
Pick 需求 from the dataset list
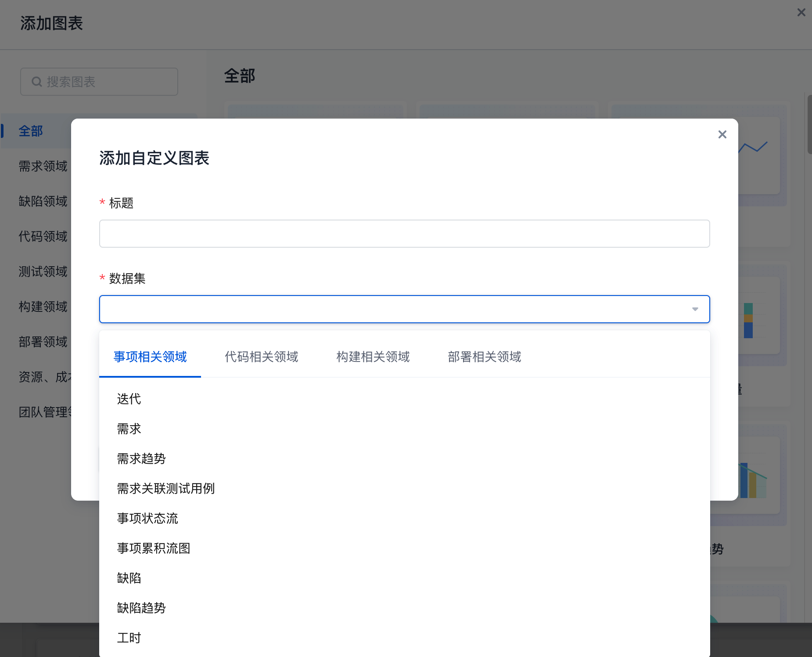point(129,429)
